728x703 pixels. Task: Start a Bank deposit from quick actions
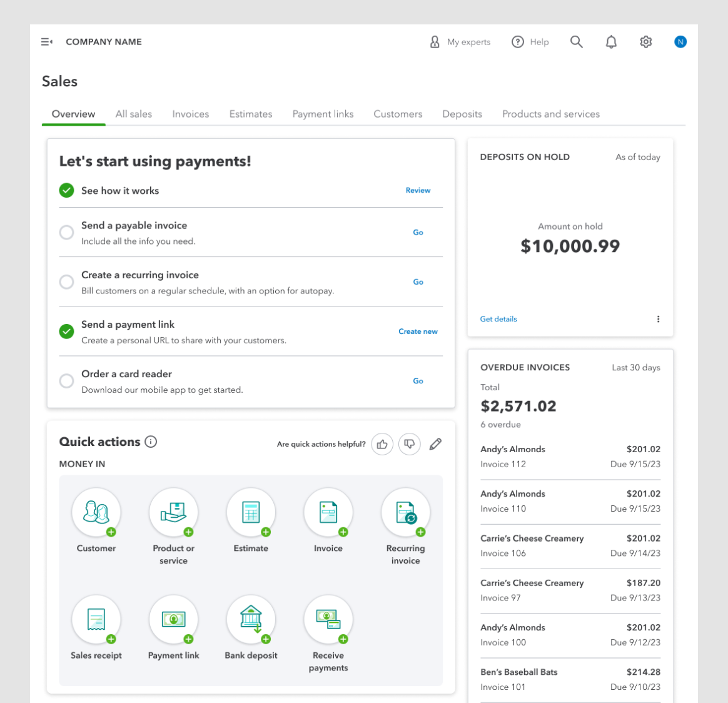[x=251, y=619]
